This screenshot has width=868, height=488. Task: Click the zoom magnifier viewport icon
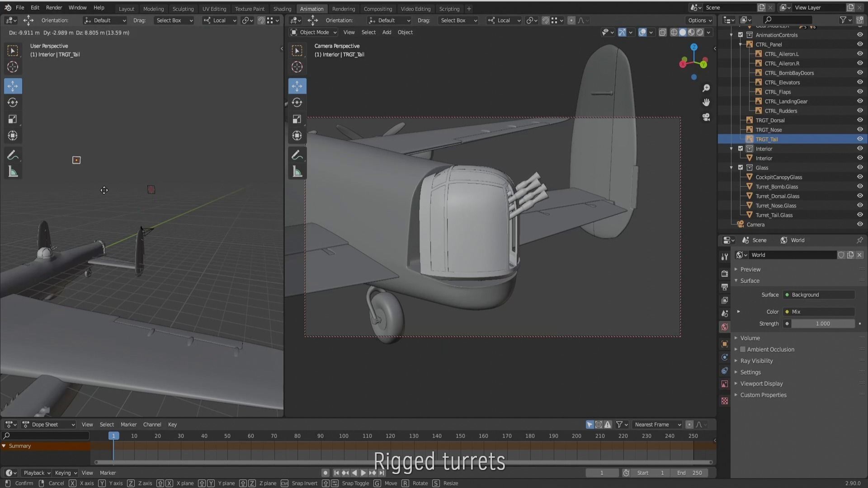pyautogui.click(x=706, y=88)
